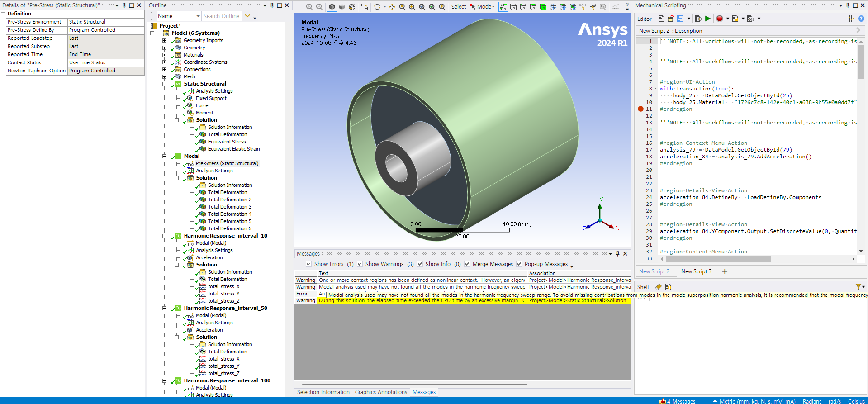Select Fixed Support in Static Structural
Image resolution: width=868 pixels, height=404 pixels.
click(x=211, y=98)
